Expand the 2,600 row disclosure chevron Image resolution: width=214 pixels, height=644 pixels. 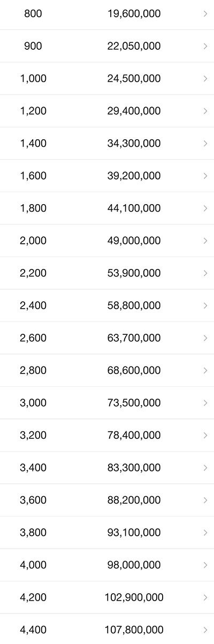205,338
